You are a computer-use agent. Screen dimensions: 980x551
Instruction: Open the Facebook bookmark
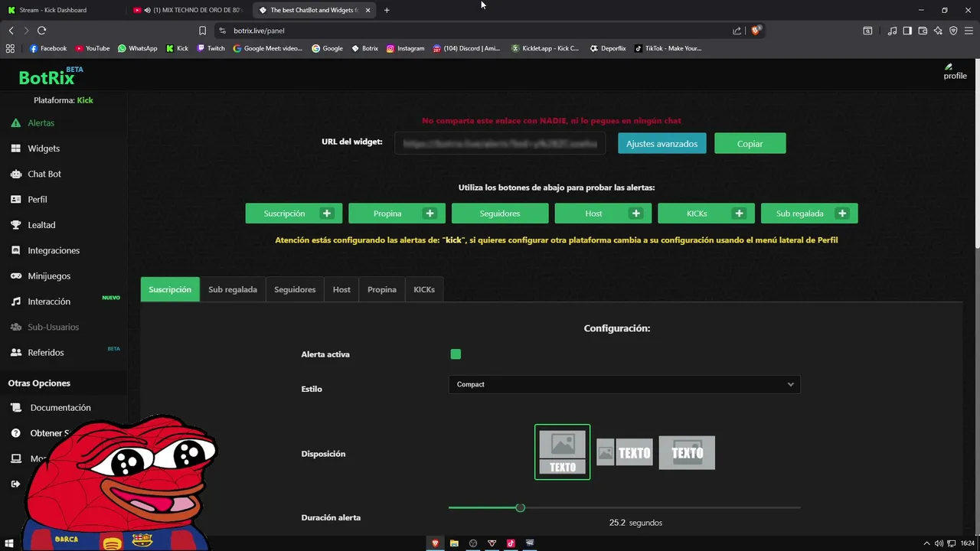[x=48, y=48]
